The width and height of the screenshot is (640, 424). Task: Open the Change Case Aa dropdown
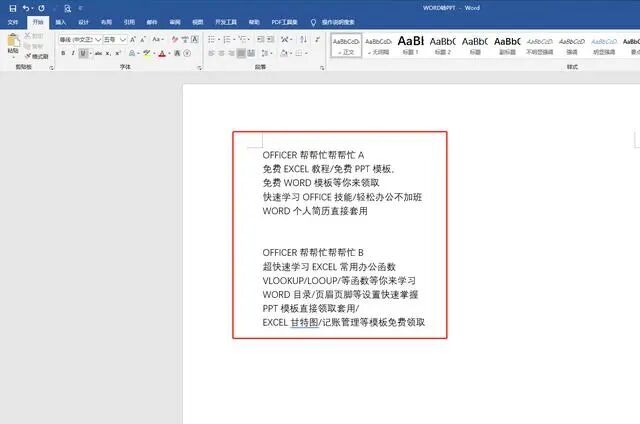coord(158,40)
